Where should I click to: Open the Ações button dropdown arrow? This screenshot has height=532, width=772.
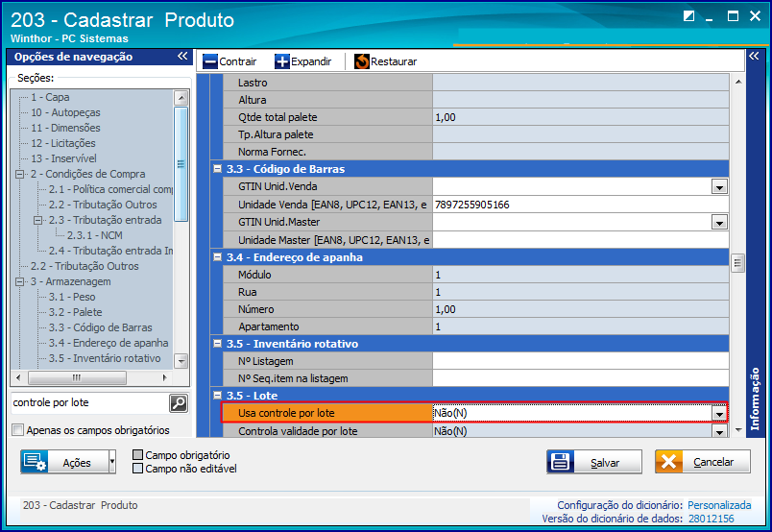112,462
